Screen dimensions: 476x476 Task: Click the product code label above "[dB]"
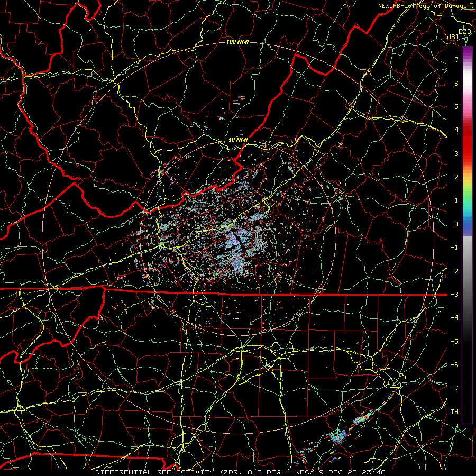click(x=464, y=31)
